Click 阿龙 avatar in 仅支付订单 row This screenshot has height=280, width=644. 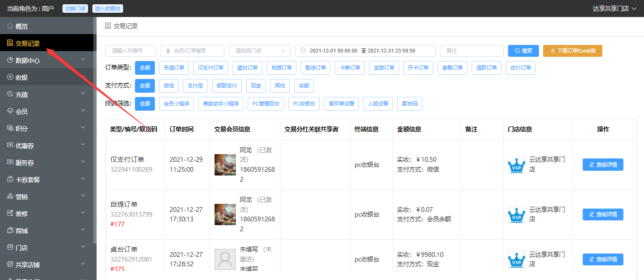click(x=225, y=165)
